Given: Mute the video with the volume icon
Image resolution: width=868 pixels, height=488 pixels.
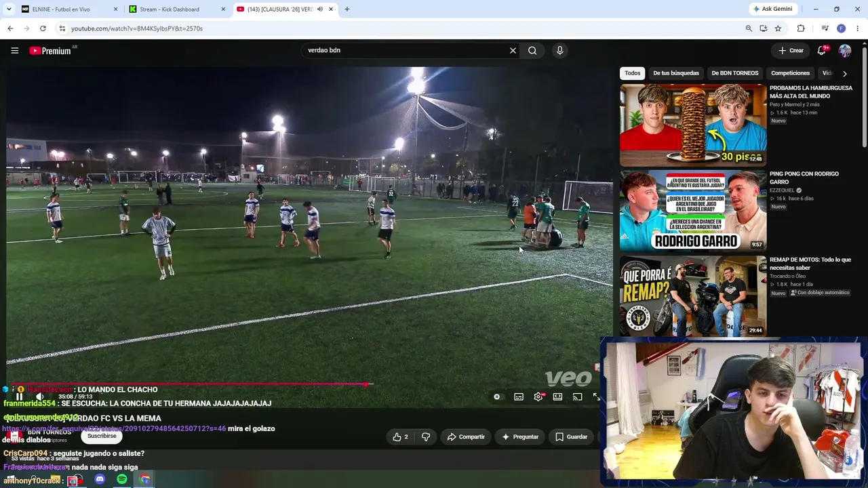Looking at the screenshot, I should pyautogui.click(x=40, y=397).
